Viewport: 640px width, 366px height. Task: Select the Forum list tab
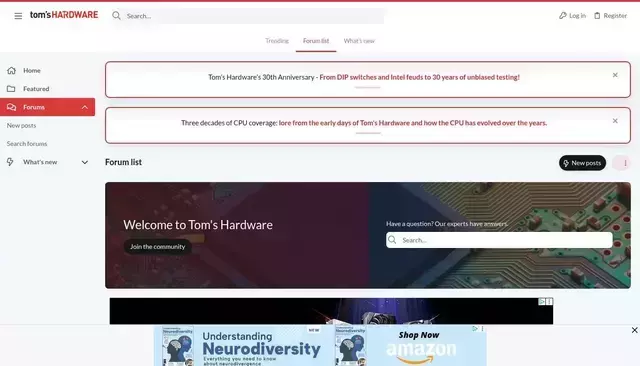coord(316,41)
